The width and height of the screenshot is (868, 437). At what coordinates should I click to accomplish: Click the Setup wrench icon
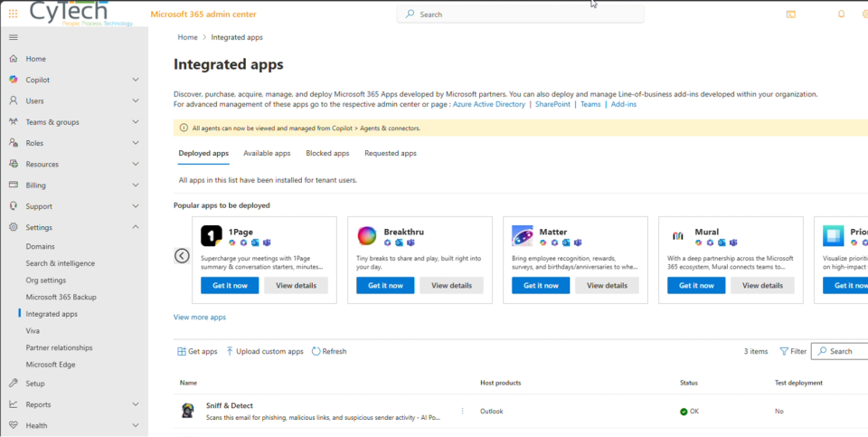pos(14,384)
